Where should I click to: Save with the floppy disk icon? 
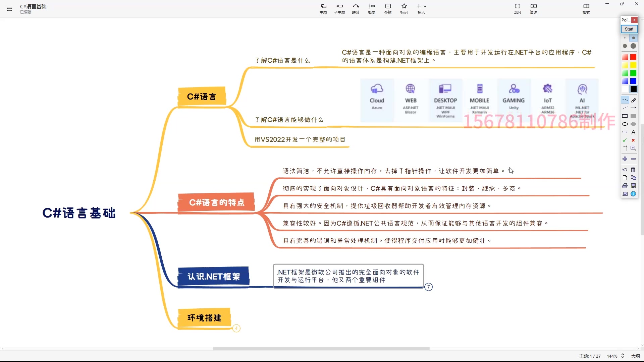(633, 186)
